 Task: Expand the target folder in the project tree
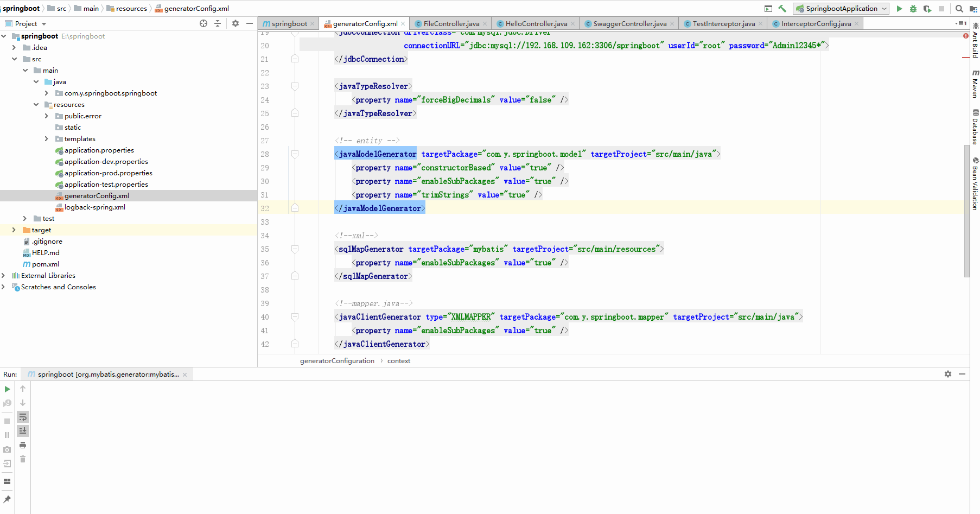(14, 230)
